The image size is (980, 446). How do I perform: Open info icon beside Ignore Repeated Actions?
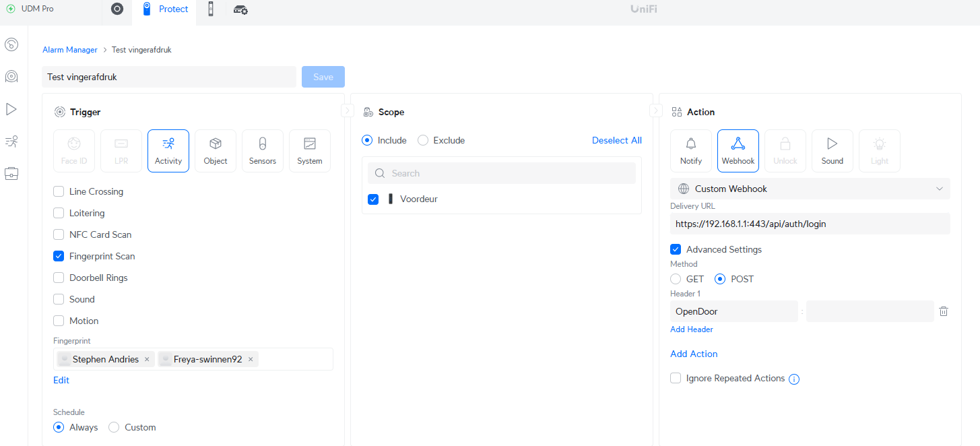pyautogui.click(x=794, y=379)
